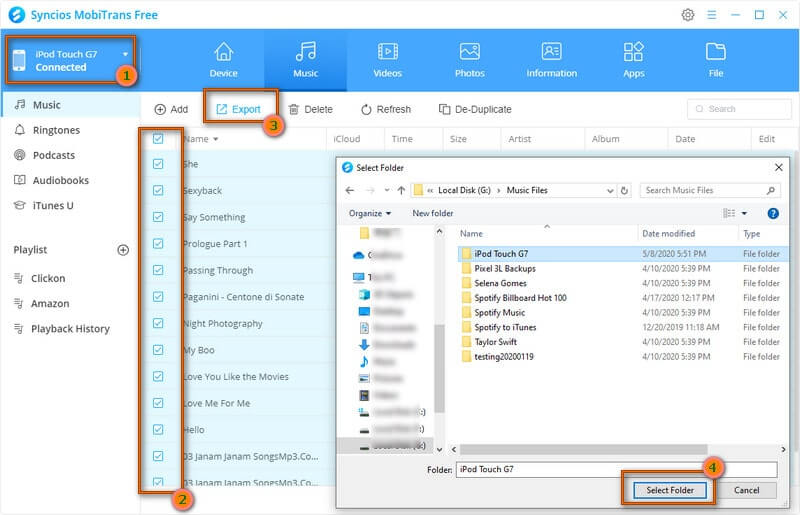Click the Add music button
The width and height of the screenshot is (800, 515).
[171, 109]
